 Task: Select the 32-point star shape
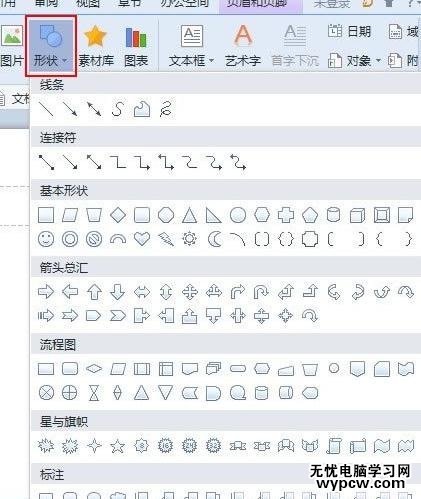(x=213, y=446)
